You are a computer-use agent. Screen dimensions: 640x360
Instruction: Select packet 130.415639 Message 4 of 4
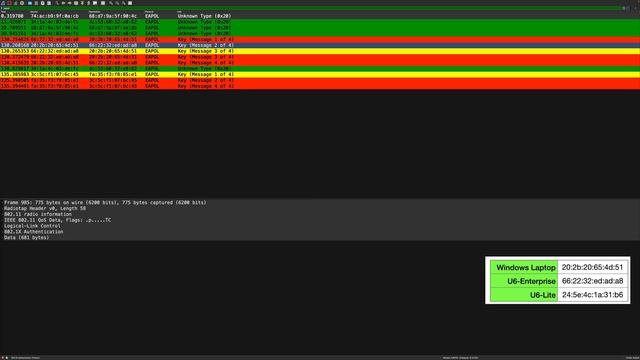pyautogui.click(x=320, y=63)
